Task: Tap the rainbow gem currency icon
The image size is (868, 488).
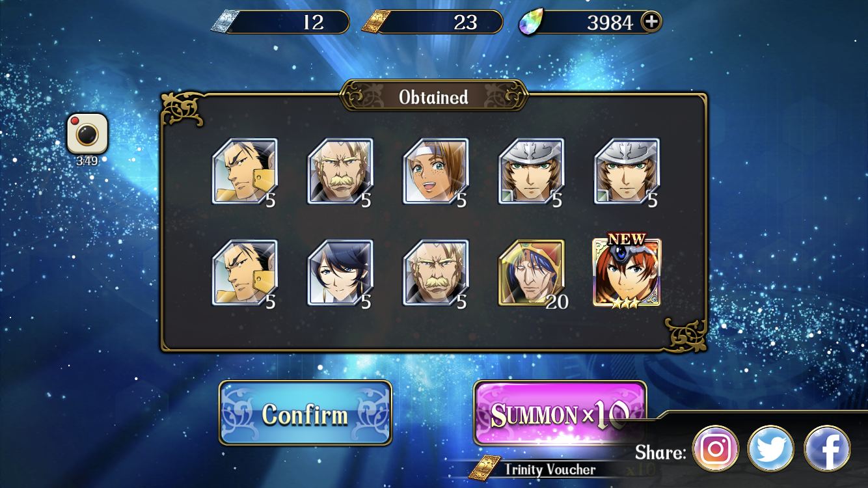Action: (x=532, y=23)
